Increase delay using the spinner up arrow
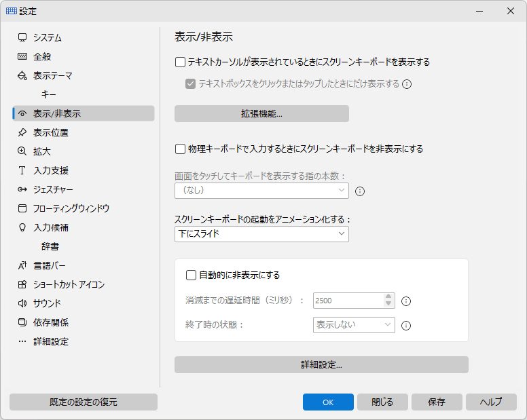The width and height of the screenshot is (527, 420). click(388, 297)
